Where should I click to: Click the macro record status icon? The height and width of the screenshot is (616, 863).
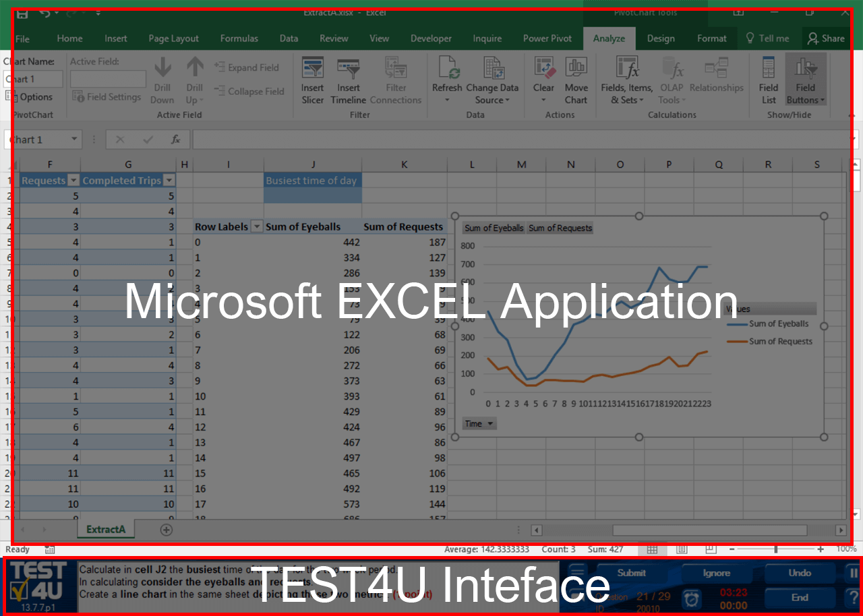tap(50, 550)
